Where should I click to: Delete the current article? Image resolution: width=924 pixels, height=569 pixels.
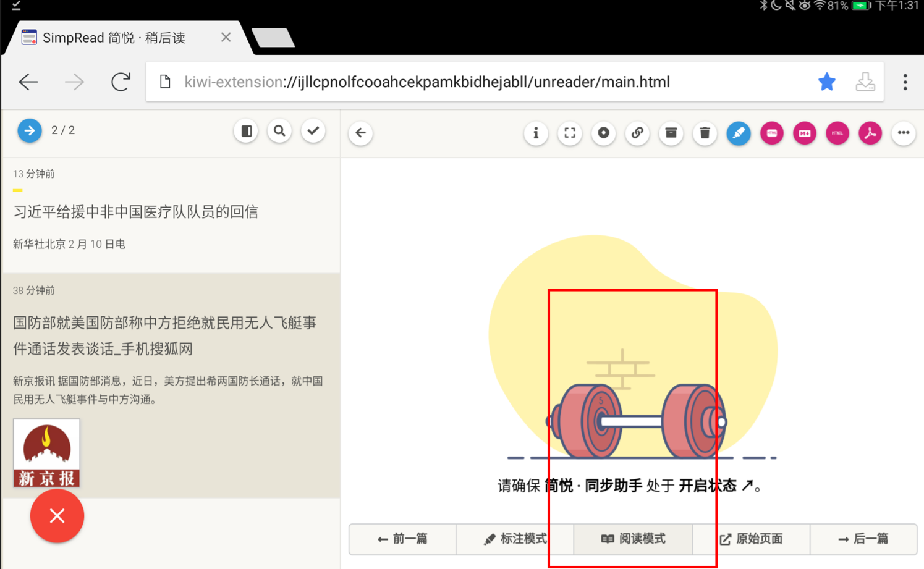click(x=705, y=133)
